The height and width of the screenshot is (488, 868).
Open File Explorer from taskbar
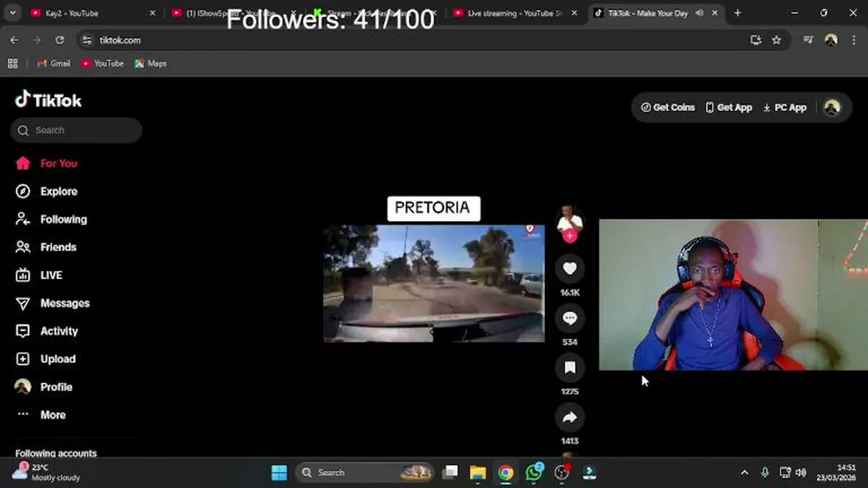[478, 472]
